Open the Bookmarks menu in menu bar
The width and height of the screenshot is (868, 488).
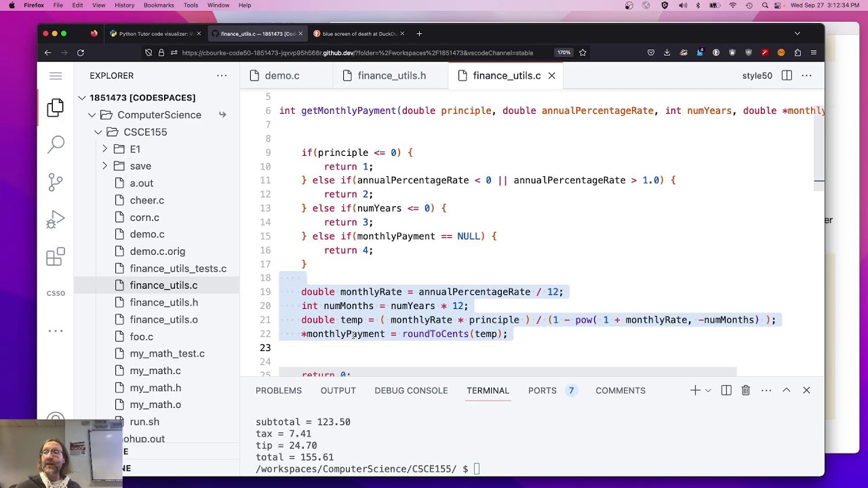coord(159,5)
